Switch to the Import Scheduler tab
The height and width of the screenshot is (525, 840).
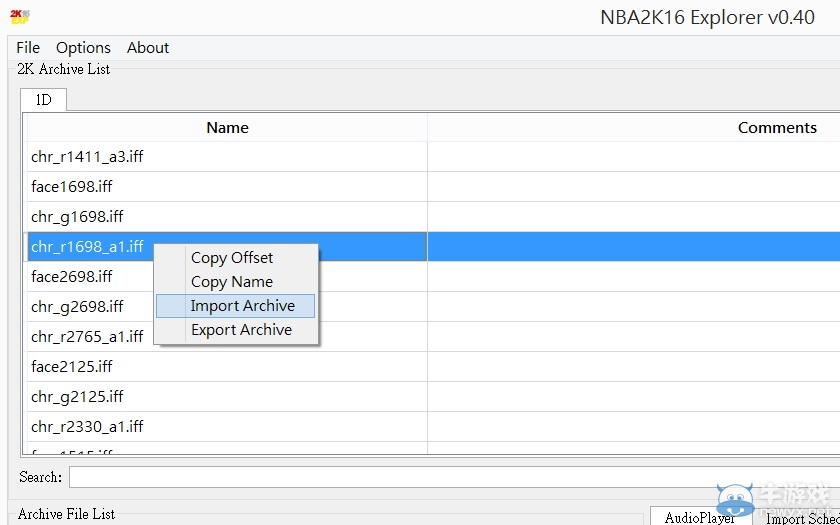point(798,516)
